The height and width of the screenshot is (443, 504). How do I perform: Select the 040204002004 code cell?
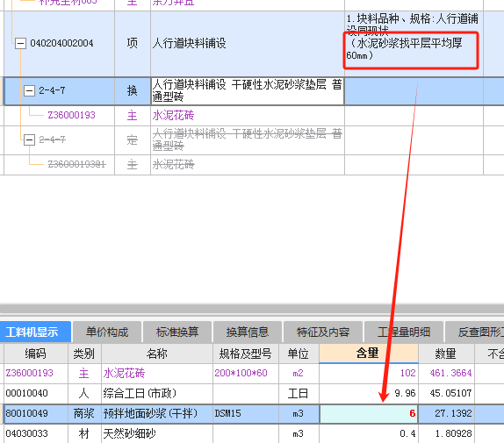coord(61,43)
